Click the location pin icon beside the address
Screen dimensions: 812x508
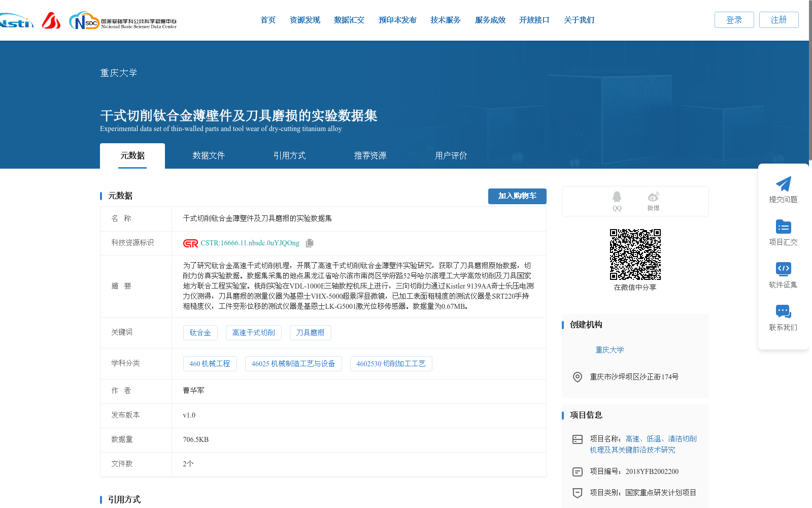577,377
